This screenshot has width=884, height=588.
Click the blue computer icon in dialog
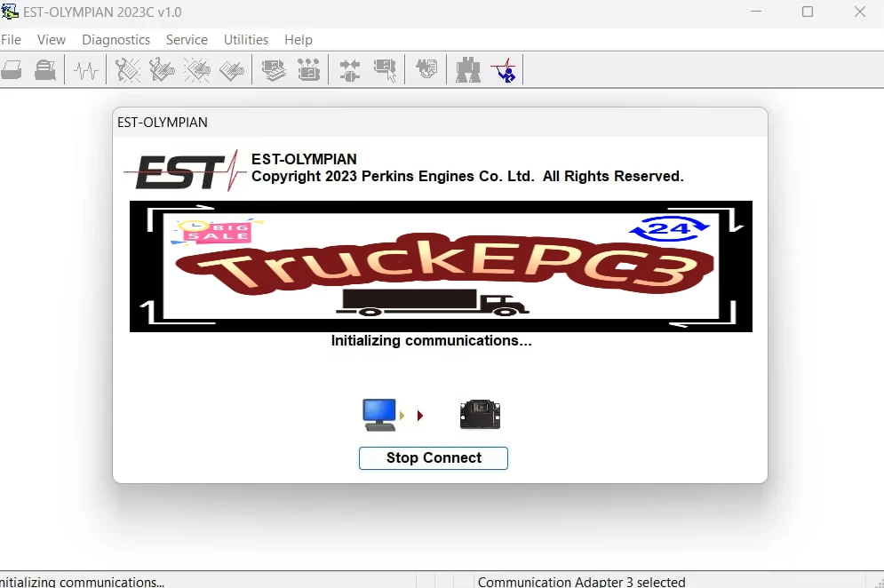(x=379, y=415)
